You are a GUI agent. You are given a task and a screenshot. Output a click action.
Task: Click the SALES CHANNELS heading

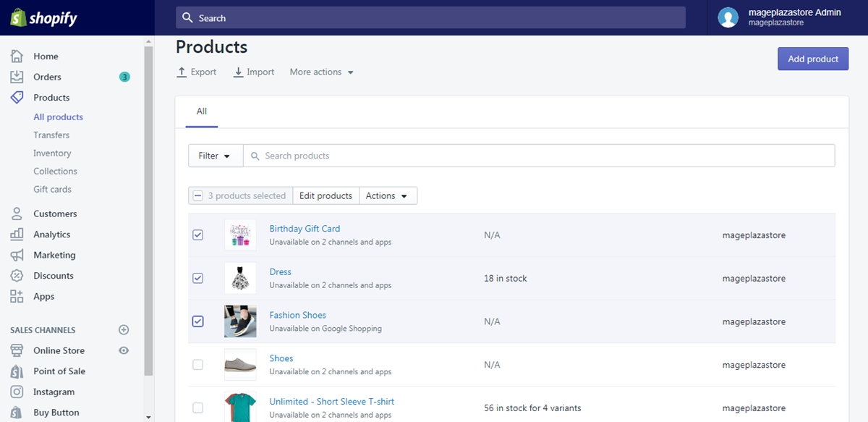coord(43,330)
